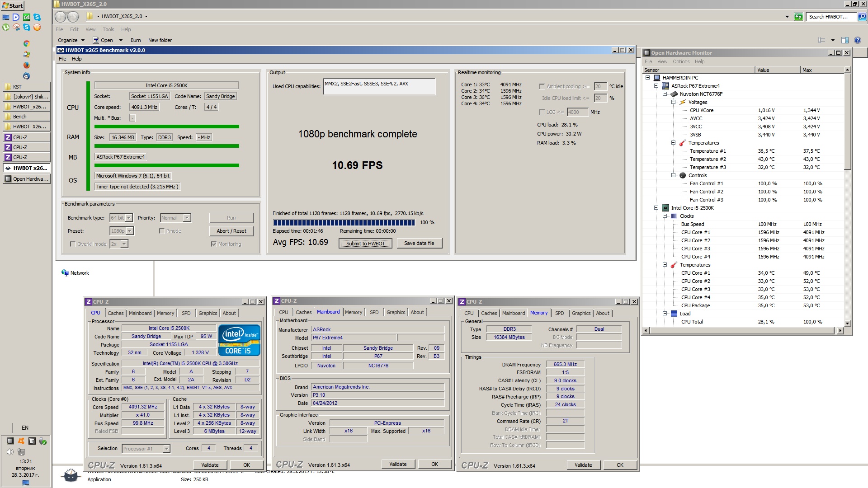The width and height of the screenshot is (868, 488).
Task: Click the E tray icon
Action: click(32, 441)
